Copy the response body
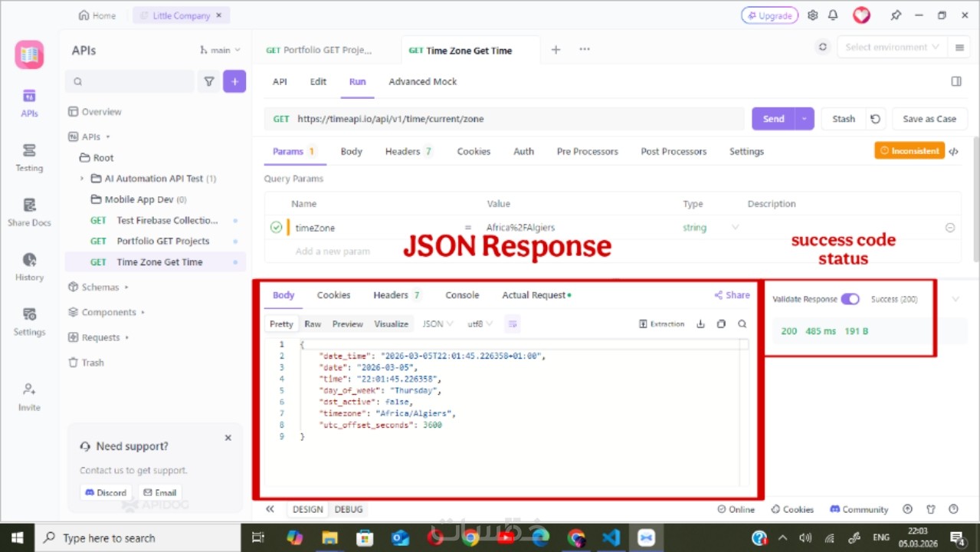 click(x=721, y=324)
